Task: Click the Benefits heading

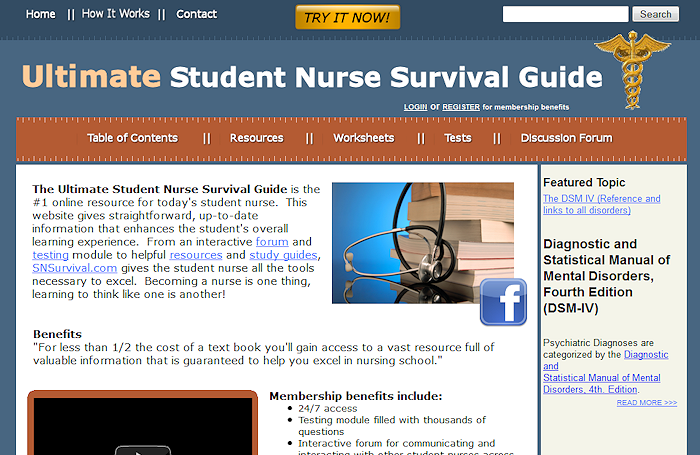Action: pos(58,334)
